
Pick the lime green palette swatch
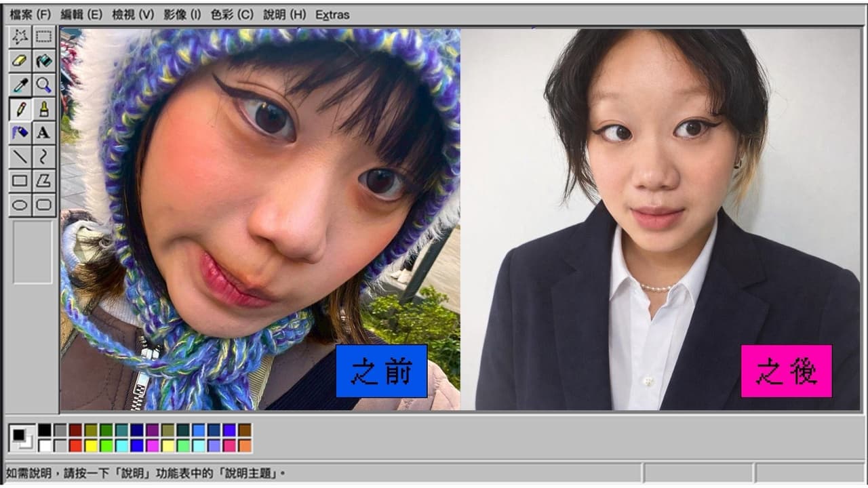tap(106, 446)
